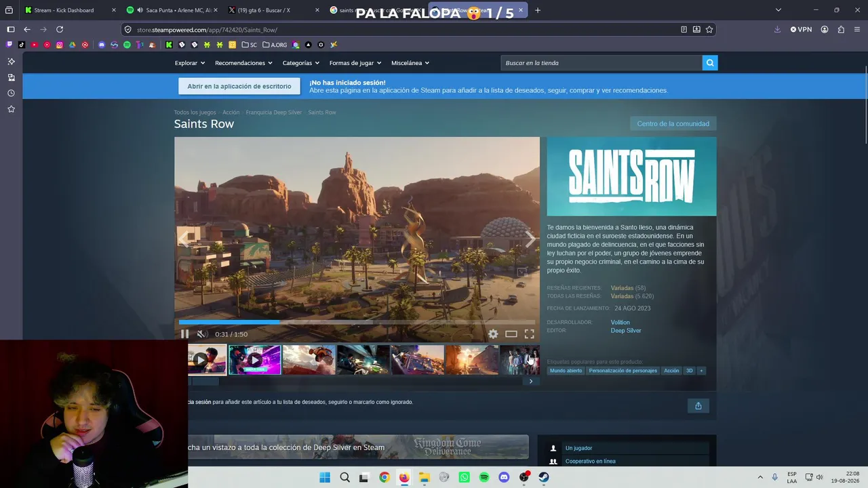Focus the 'Buscar en la tienda' search field

coord(602,63)
